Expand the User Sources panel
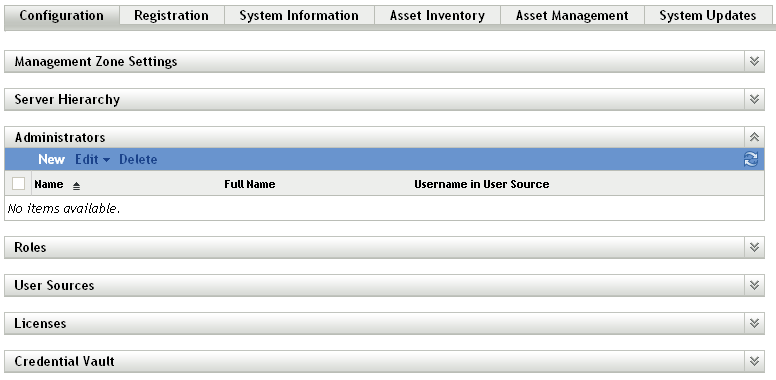The width and height of the screenshot is (776, 380). coord(754,285)
